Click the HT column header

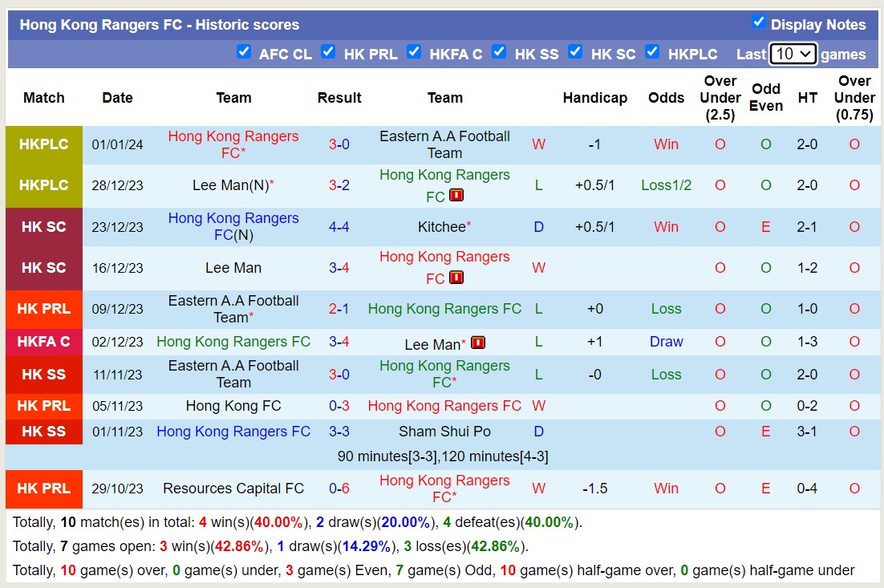807,98
